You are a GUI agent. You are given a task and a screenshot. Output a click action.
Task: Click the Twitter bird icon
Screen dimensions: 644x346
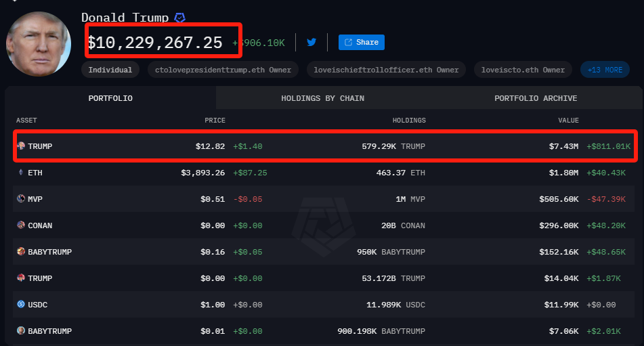[312, 42]
